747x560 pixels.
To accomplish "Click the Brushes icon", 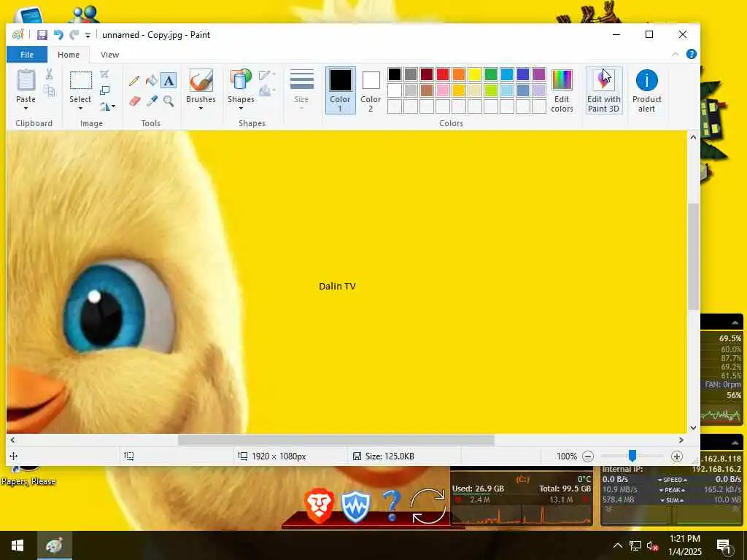I will [201, 80].
